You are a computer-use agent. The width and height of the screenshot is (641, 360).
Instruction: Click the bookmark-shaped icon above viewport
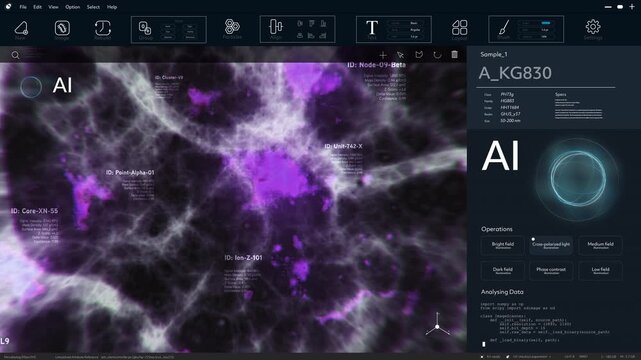click(419, 55)
